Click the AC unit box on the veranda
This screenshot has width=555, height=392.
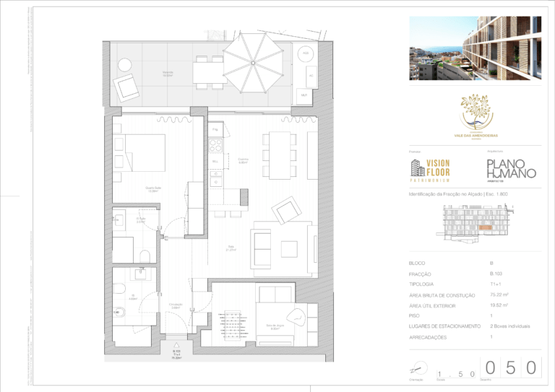click(311, 75)
